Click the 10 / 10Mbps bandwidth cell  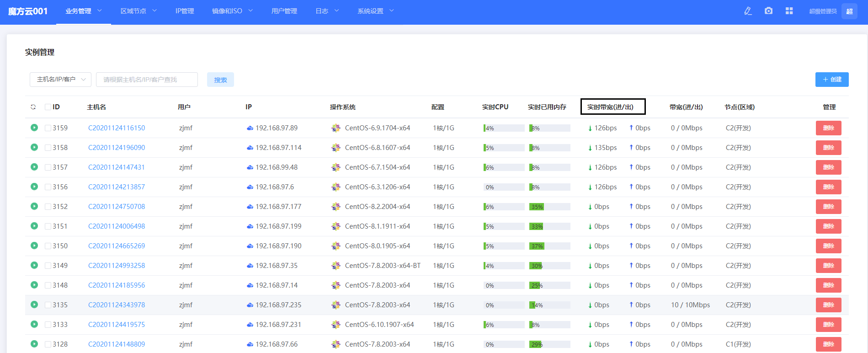690,305
